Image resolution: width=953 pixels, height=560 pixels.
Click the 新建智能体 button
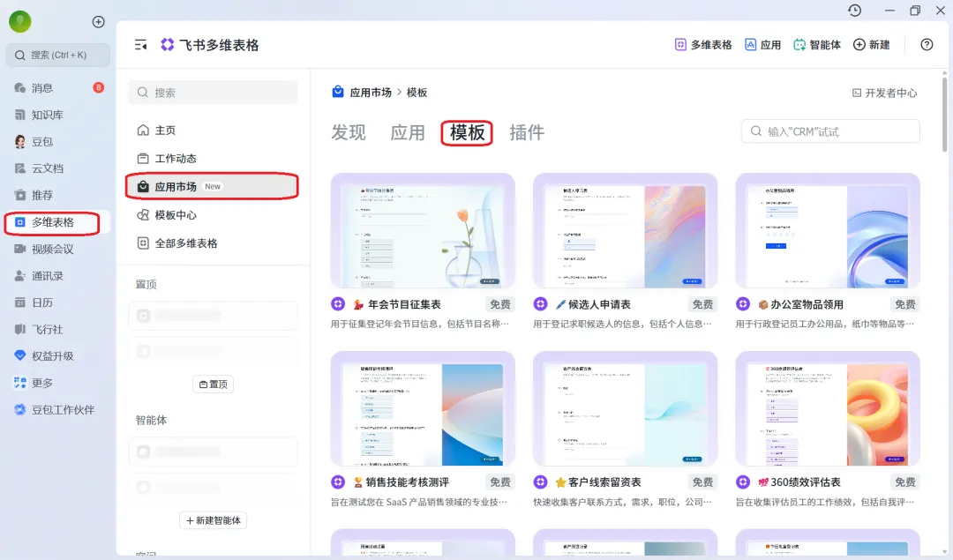pos(214,520)
